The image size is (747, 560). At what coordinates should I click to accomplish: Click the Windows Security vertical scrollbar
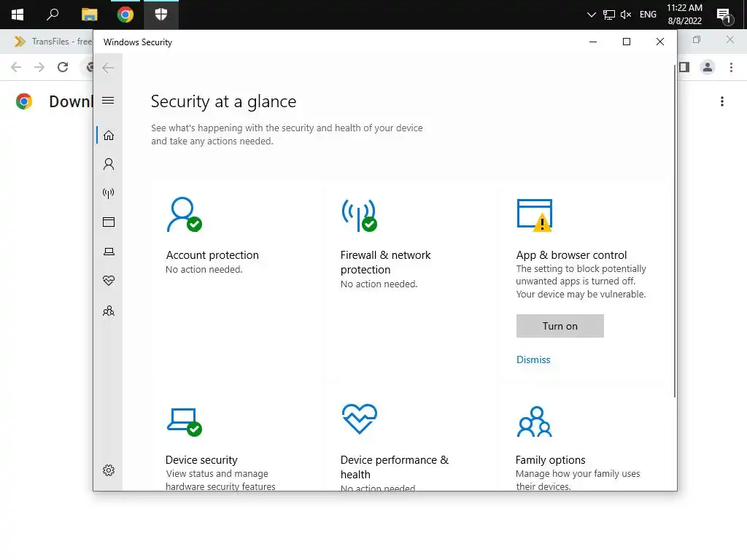[675, 231]
